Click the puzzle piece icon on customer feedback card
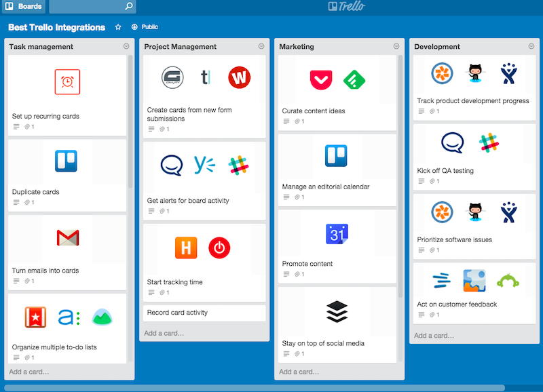The width and height of the screenshot is (543, 392). click(474, 281)
